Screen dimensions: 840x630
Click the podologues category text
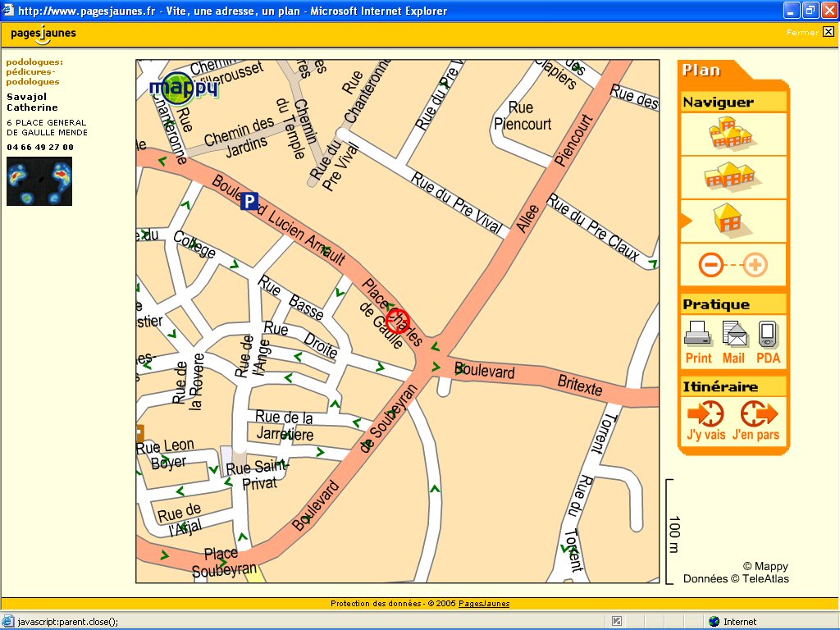(x=34, y=72)
